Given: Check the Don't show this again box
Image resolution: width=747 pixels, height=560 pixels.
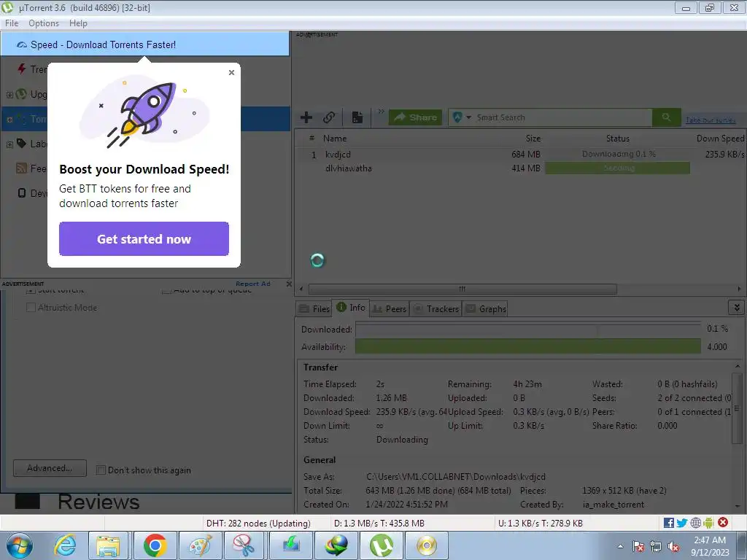Looking at the screenshot, I should [101, 470].
